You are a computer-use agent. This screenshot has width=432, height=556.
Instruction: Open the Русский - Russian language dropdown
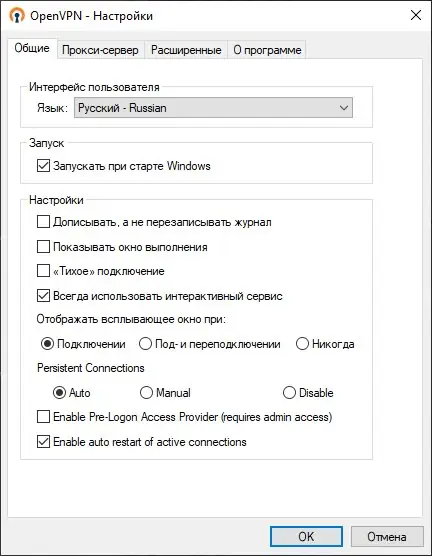[213, 107]
